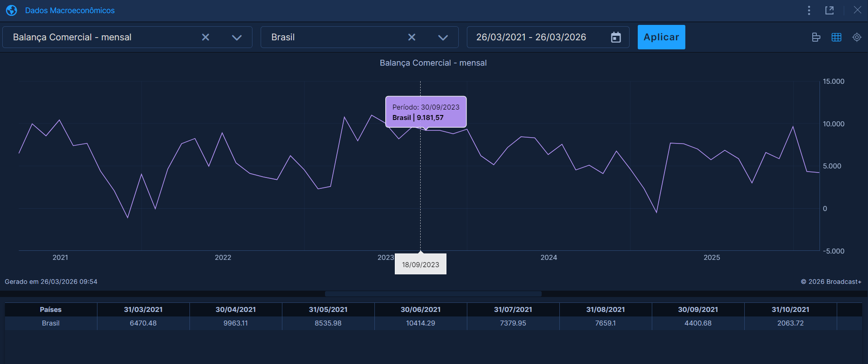
Task: Open the calendar date picker icon
Action: (616, 37)
